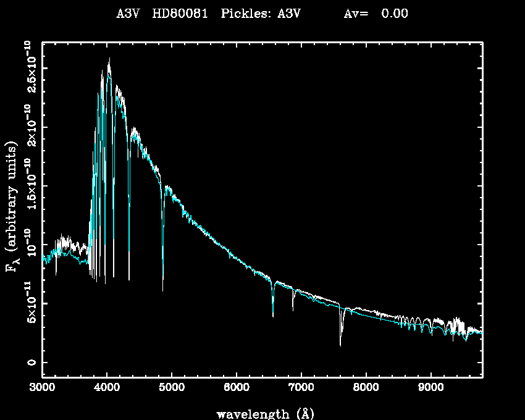Click the wavelength (Å) axis title
525x420 pixels.
[266, 413]
